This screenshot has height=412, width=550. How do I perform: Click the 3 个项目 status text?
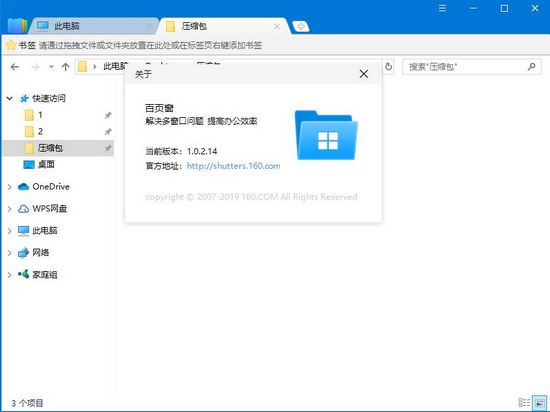pos(27,403)
